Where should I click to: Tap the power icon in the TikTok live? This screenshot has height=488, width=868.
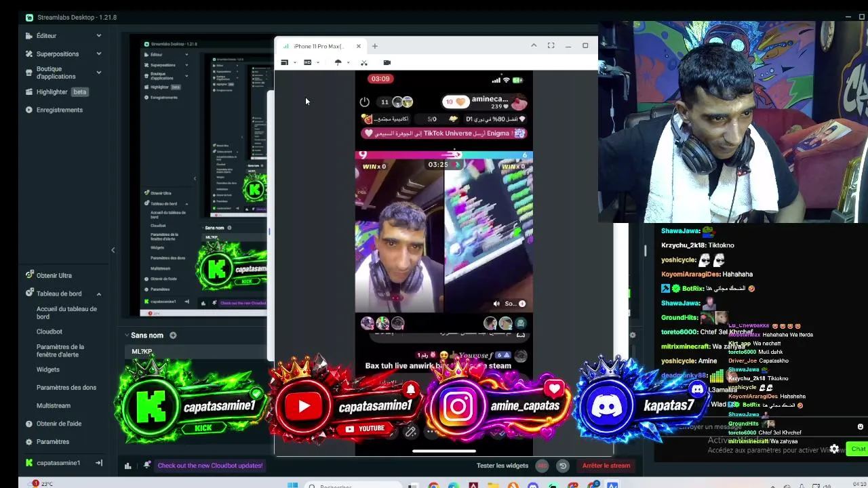point(364,102)
